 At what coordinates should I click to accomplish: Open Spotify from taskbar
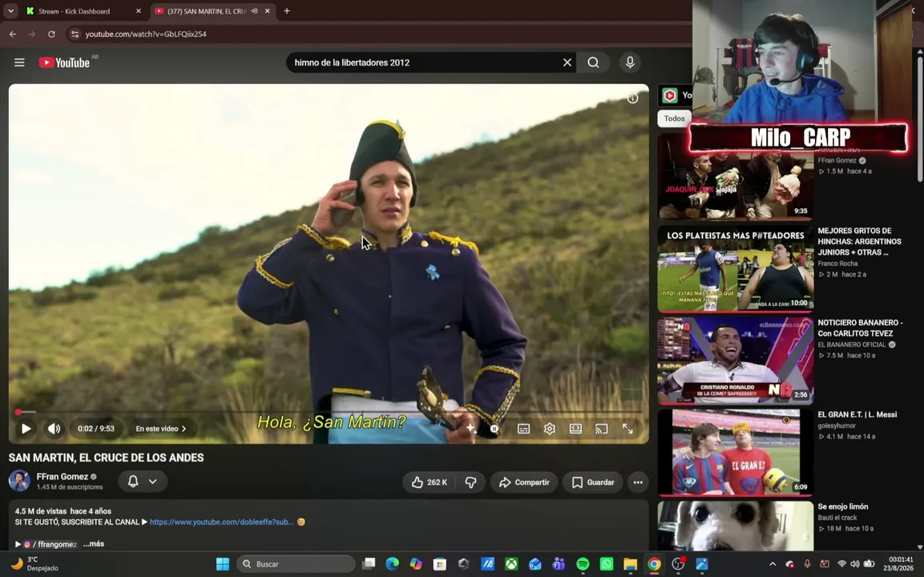[583, 564]
